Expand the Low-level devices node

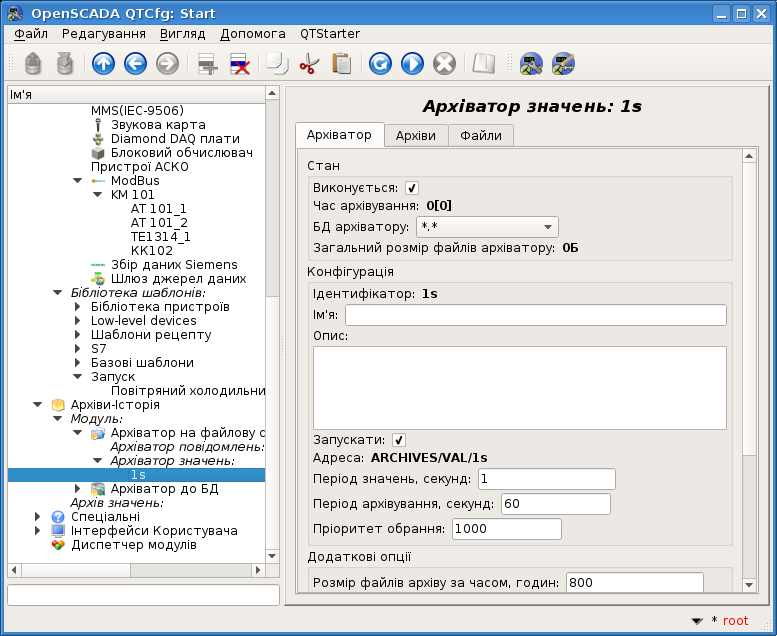78,321
